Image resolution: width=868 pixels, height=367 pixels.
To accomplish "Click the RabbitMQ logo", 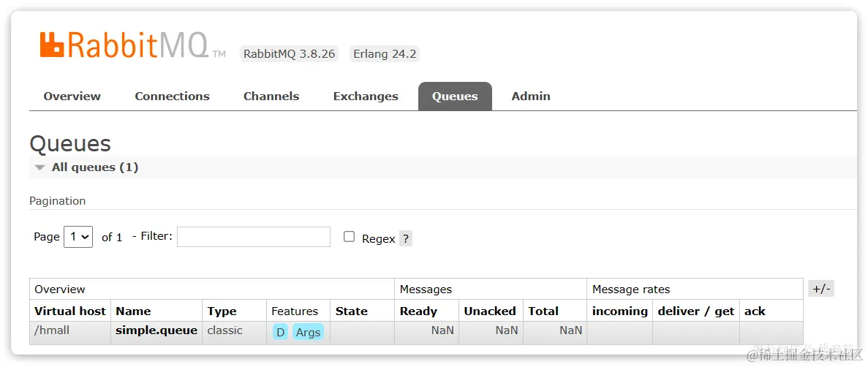I will (133, 45).
